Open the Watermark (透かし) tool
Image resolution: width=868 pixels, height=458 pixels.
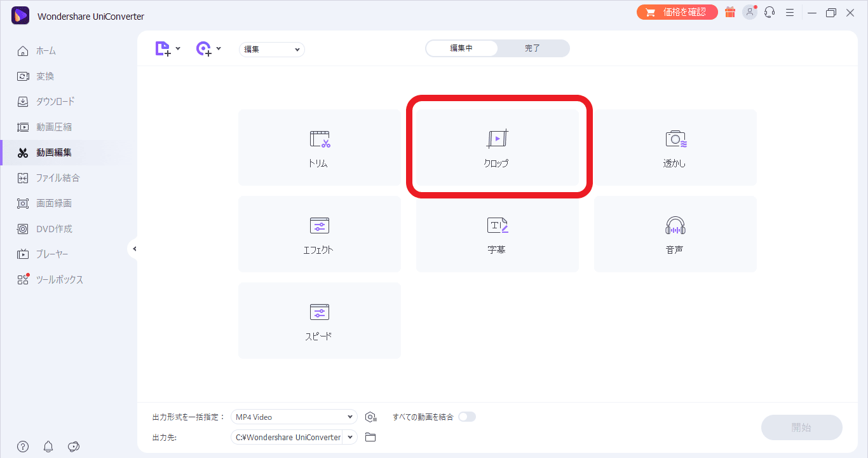click(675, 148)
